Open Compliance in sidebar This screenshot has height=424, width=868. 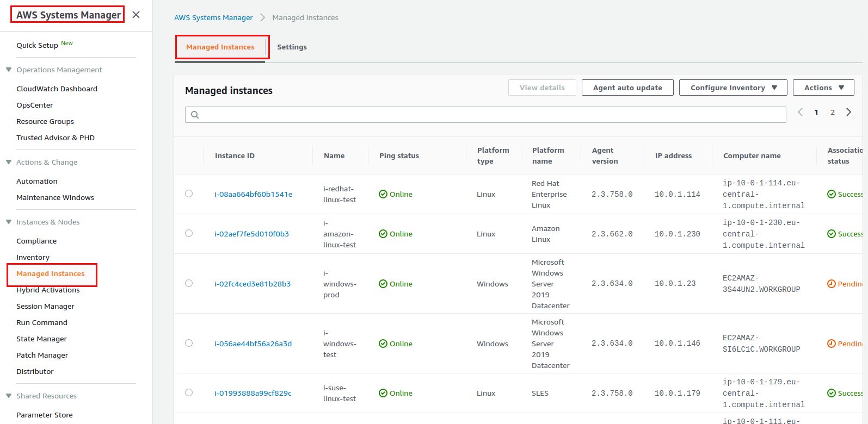pyautogui.click(x=36, y=241)
